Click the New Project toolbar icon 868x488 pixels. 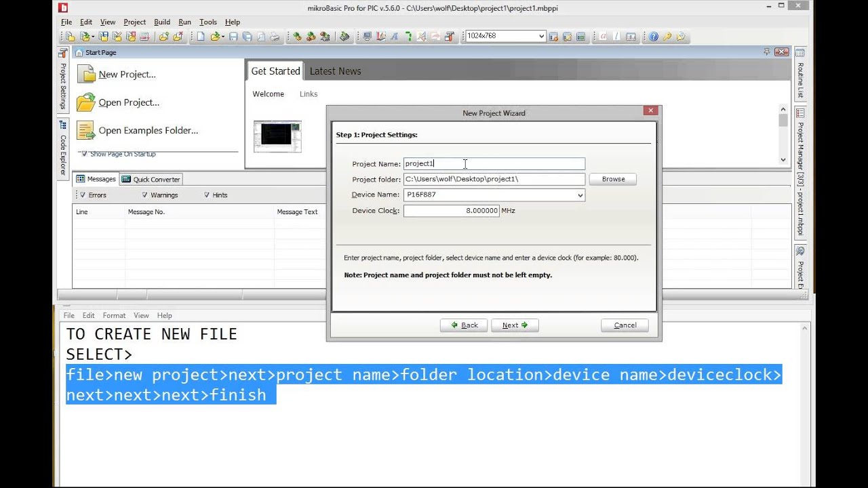point(70,37)
